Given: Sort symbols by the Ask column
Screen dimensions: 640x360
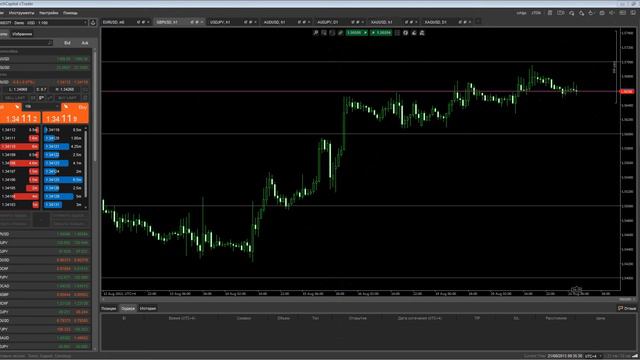Looking at the screenshot, I should (84, 43).
